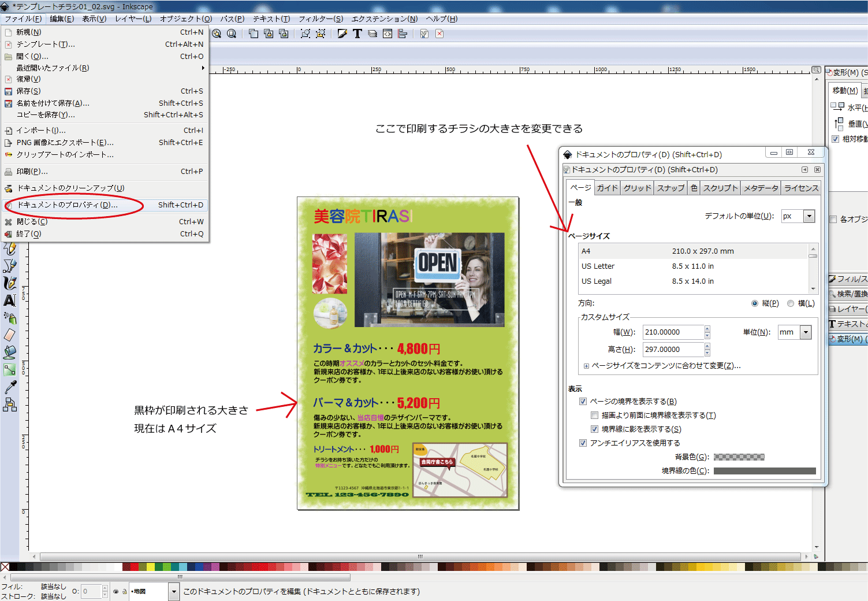868x601 pixels.
Task: Open the 検索/置換 docked panel button
Action: point(848,294)
